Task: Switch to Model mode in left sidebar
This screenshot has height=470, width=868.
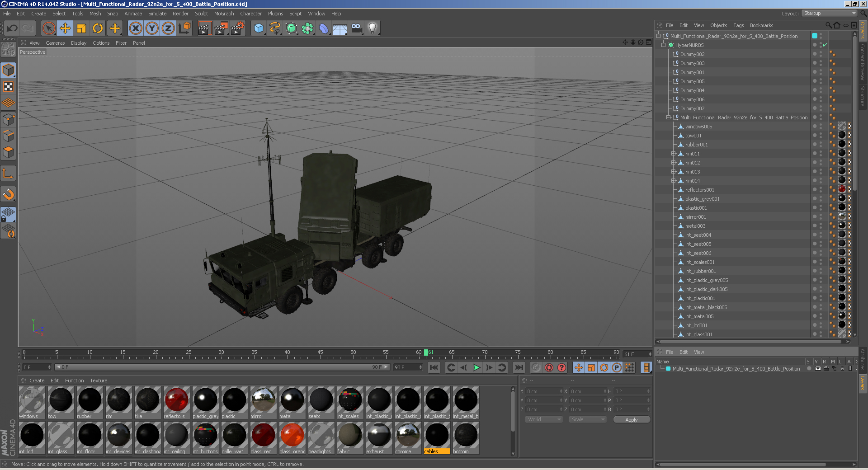Action: (x=8, y=70)
